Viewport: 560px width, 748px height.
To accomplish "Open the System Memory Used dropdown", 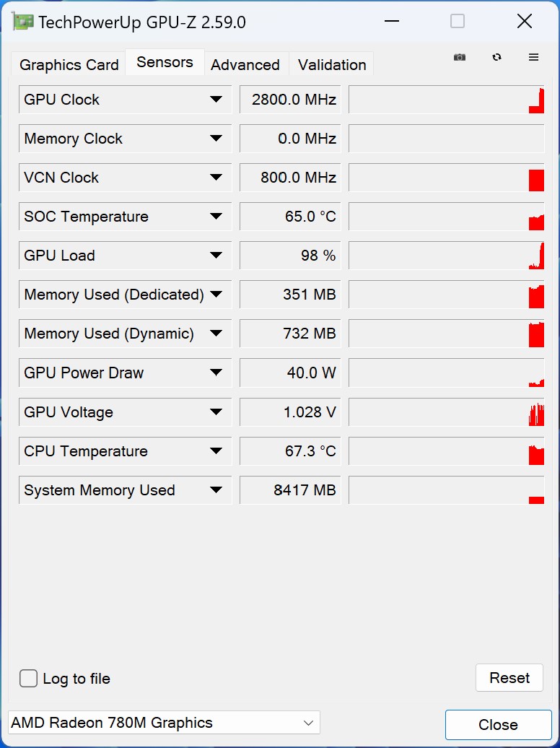I will pyautogui.click(x=216, y=490).
